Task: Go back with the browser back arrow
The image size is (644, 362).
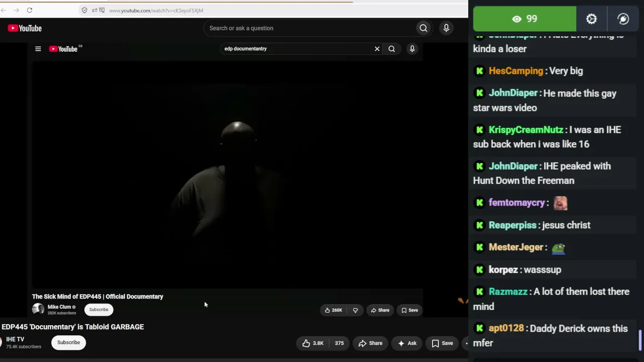Action: click(x=4, y=10)
